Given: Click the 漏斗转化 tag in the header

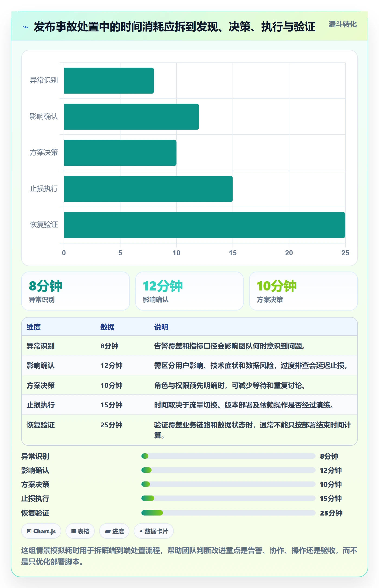Looking at the screenshot, I should coord(342,24).
